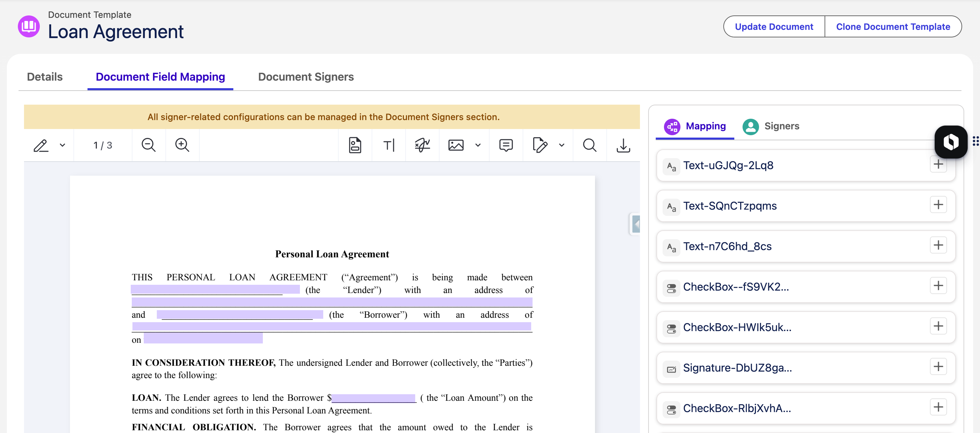This screenshot has height=433, width=980.
Task: Click the text type icon for Text-uGJQg-2Lq8
Action: coord(672,166)
